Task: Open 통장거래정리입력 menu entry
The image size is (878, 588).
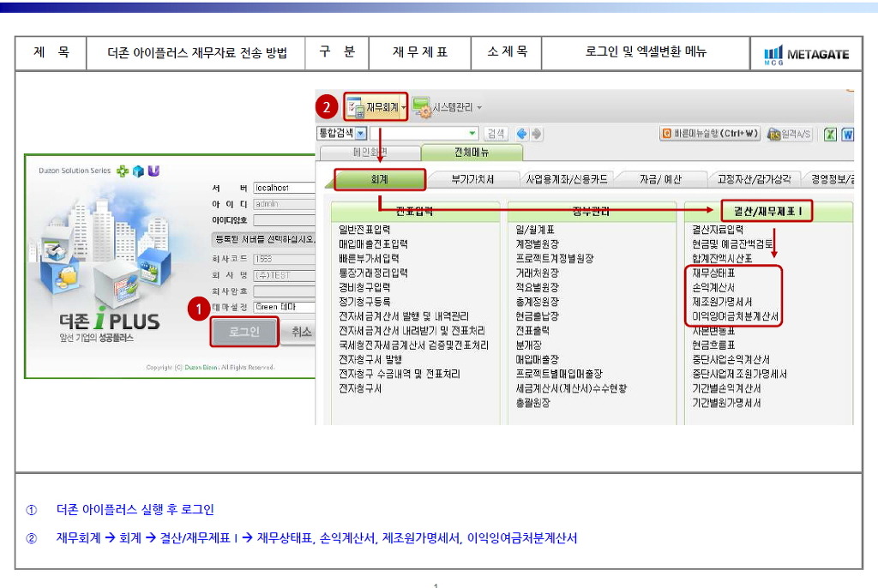Action: (x=374, y=273)
